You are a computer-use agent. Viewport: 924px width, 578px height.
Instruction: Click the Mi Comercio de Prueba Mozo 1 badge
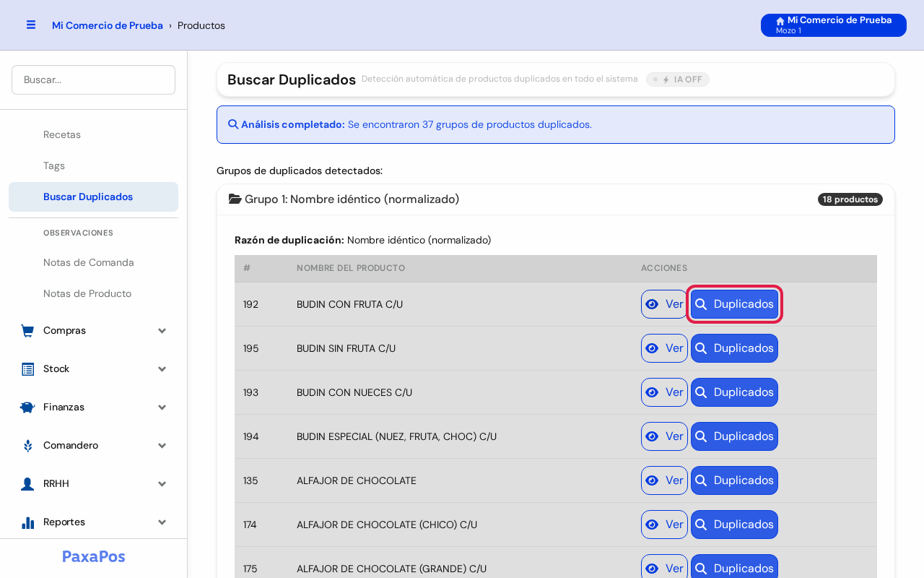(834, 25)
